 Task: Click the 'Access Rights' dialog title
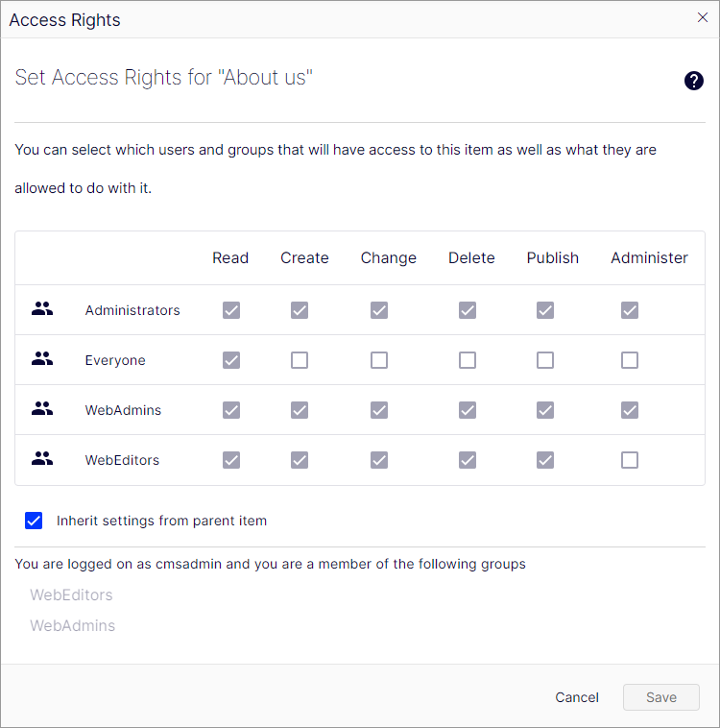[x=64, y=20]
